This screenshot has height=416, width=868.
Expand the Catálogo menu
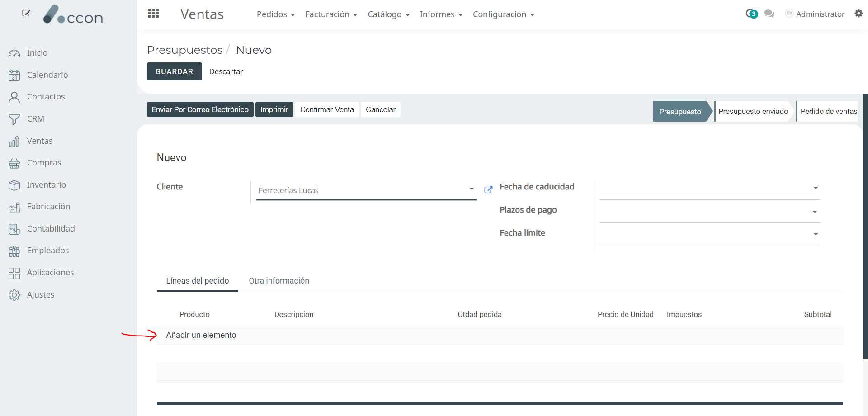pyautogui.click(x=389, y=14)
